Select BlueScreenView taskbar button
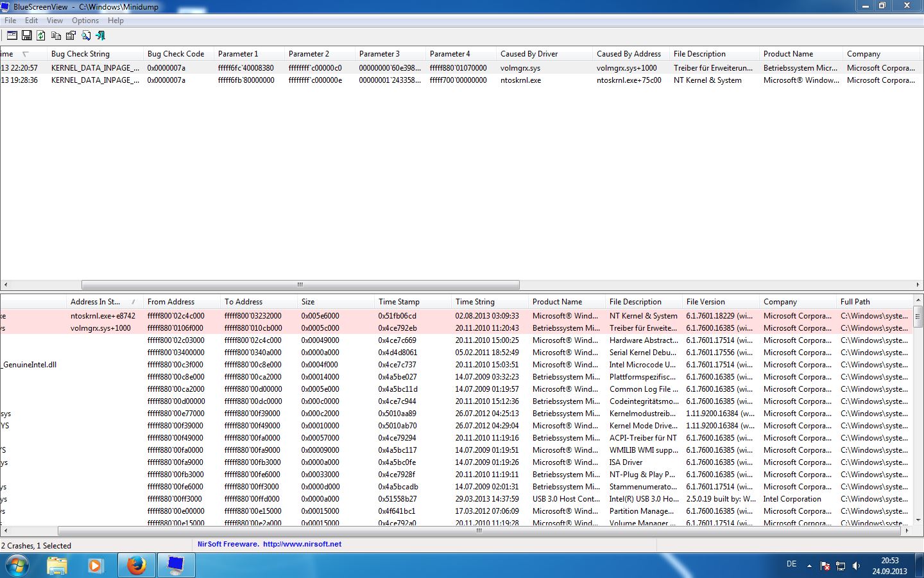 (x=175, y=566)
